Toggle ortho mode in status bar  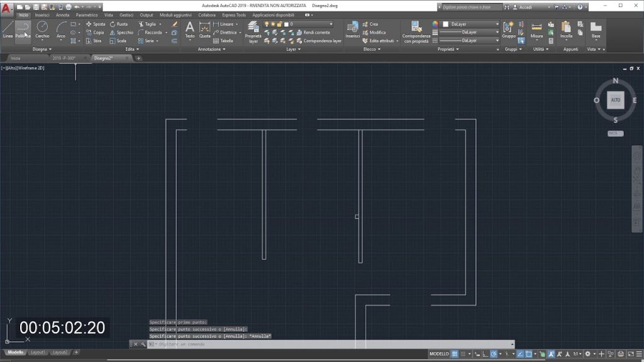point(485,354)
